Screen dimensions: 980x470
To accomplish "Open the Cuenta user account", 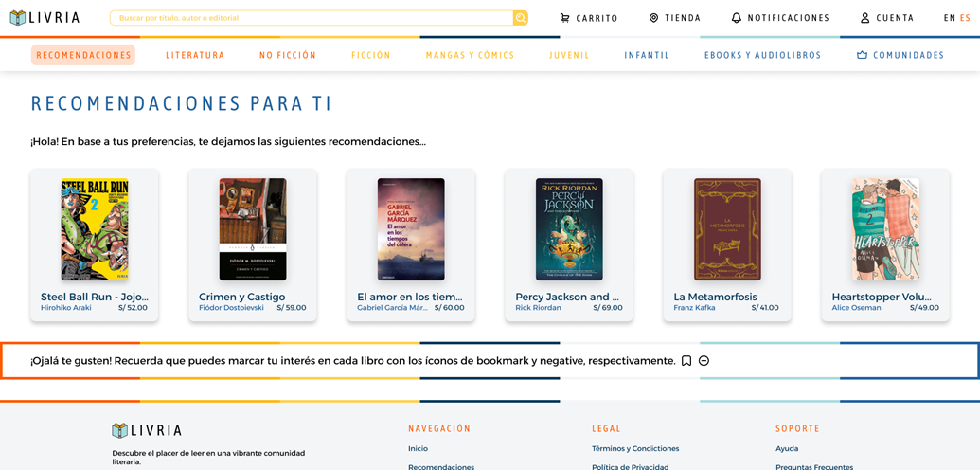I will pyautogui.click(x=887, y=18).
